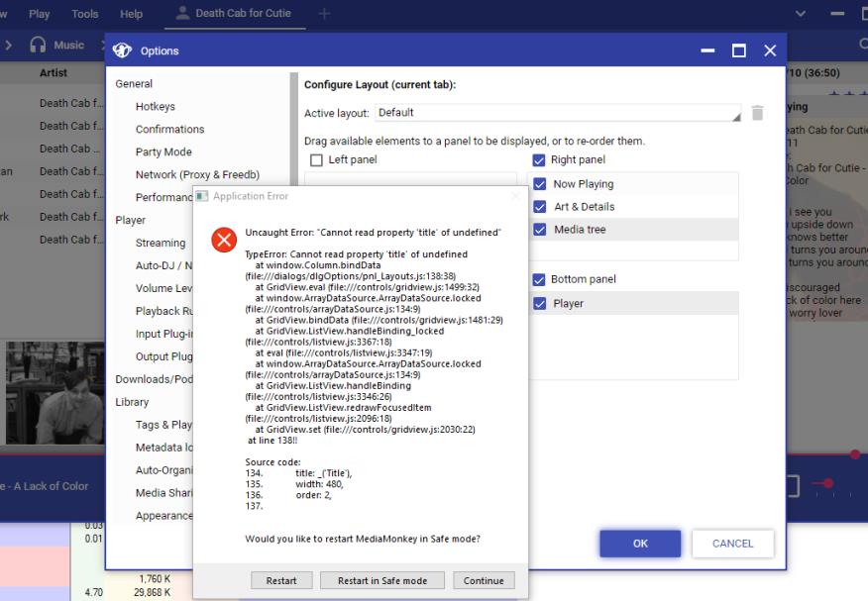
Task: Open the Tools menu
Action: [x=85, y=14]
